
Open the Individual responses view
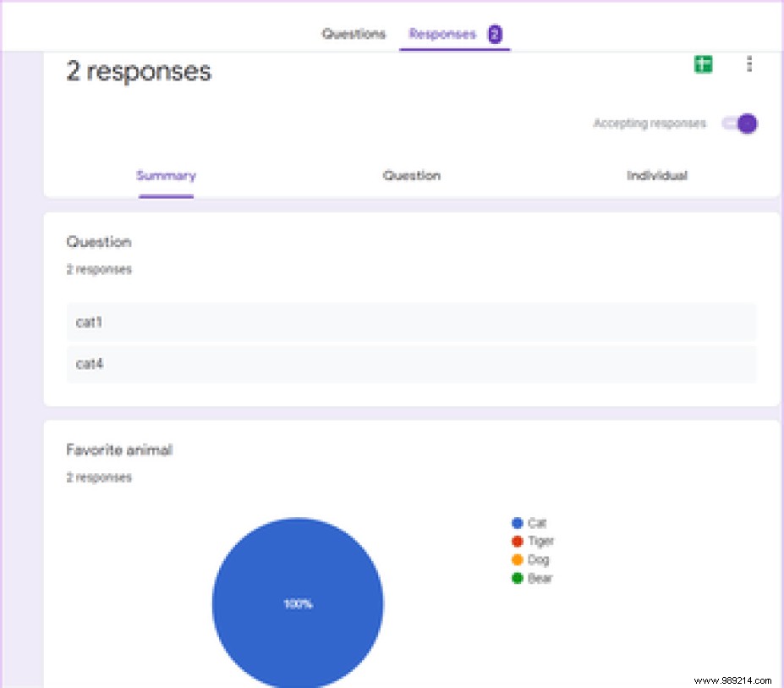click(x=657, y=175)
